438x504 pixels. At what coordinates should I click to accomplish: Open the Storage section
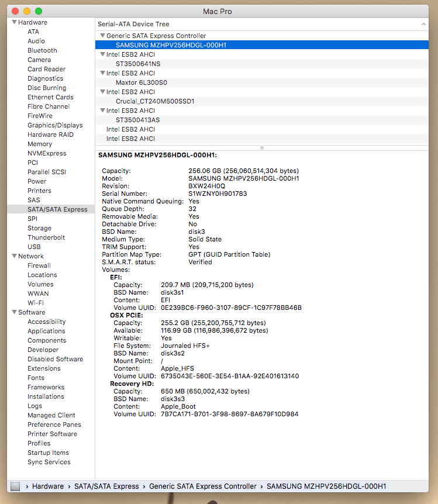click(x=40, y=228)
